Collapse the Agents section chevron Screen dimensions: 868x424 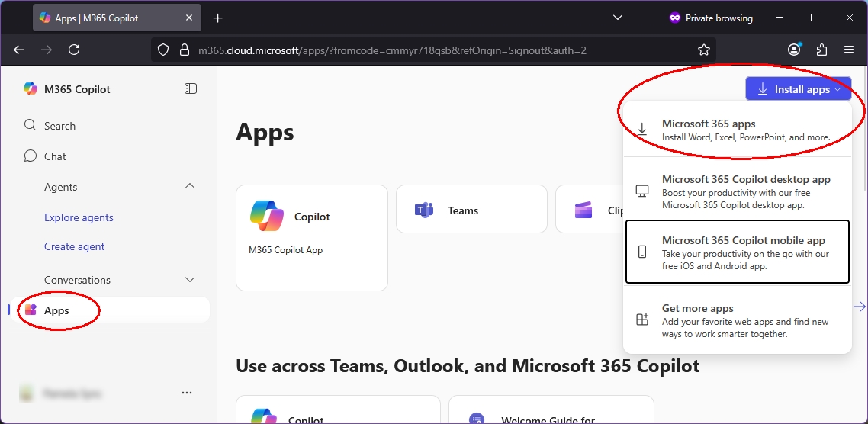pos(190,187)
